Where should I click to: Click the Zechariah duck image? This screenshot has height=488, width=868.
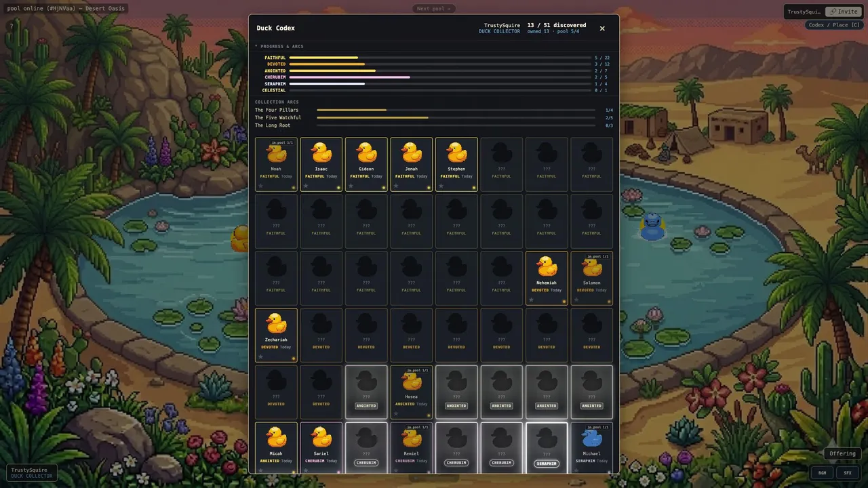tap(276, 323)
